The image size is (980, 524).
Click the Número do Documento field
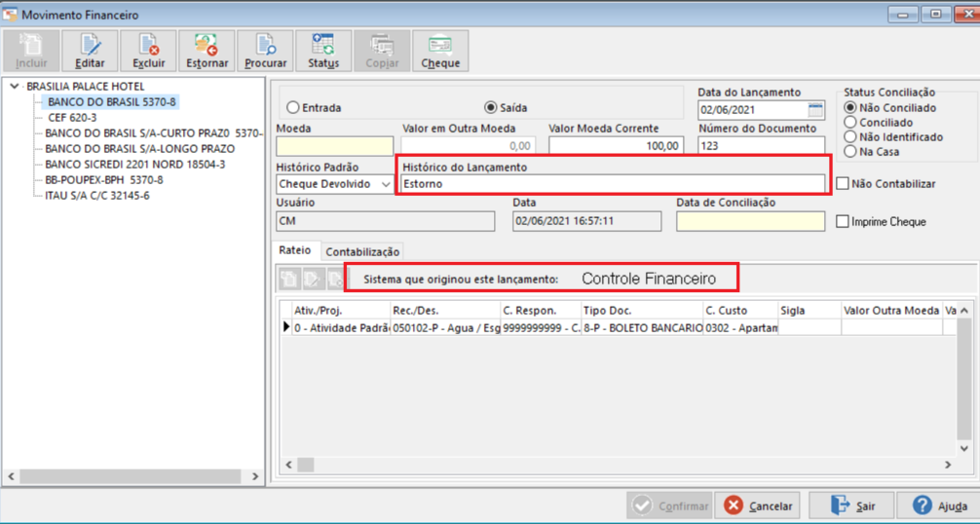[x=761, y=146]
